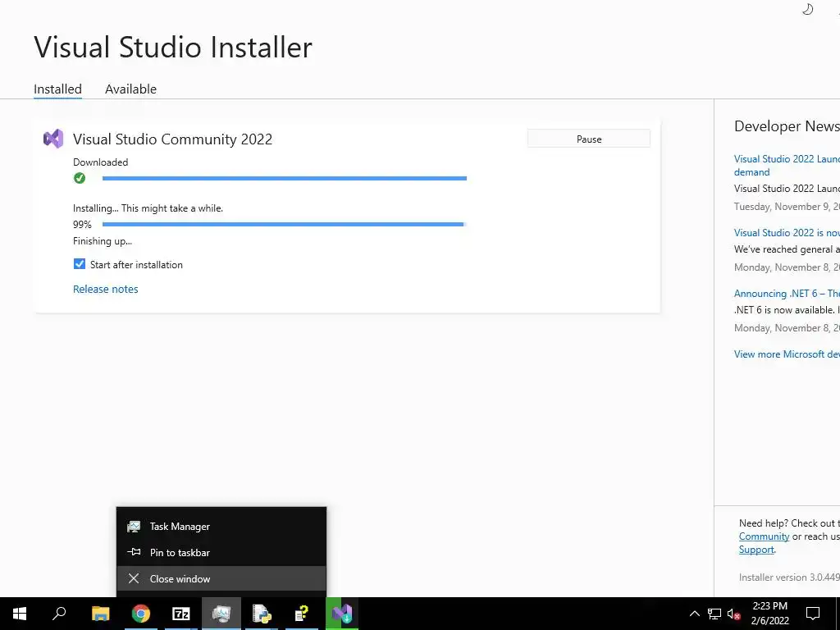The image size is (840, 630).
Task: Click the muted volume tray icon
Action: click(734, 614)
